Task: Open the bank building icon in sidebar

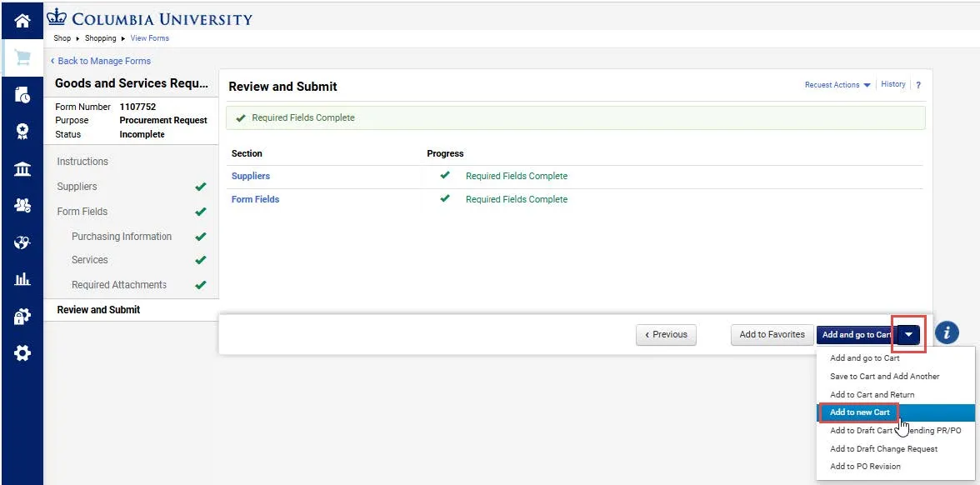Action: [x=22, y=168]
